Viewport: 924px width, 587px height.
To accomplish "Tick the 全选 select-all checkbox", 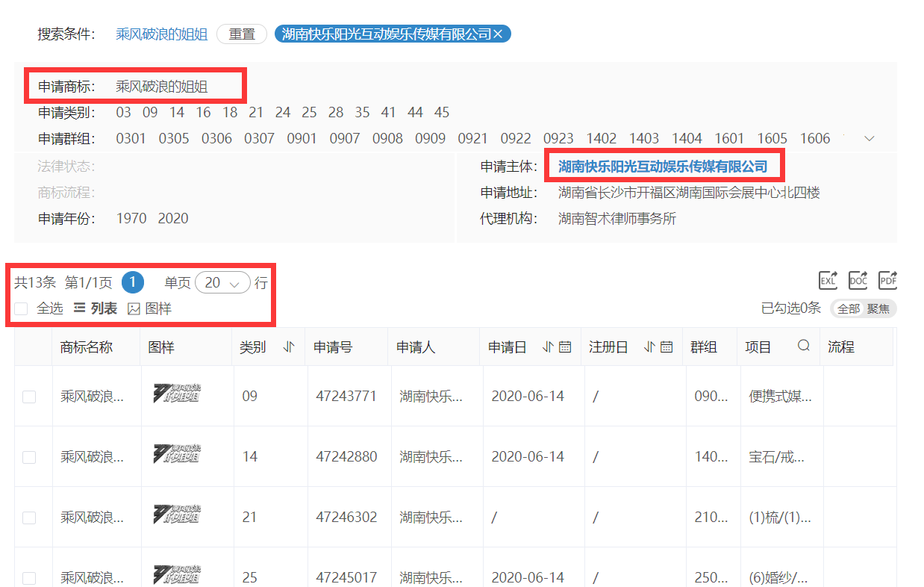I will click(22, 308).
